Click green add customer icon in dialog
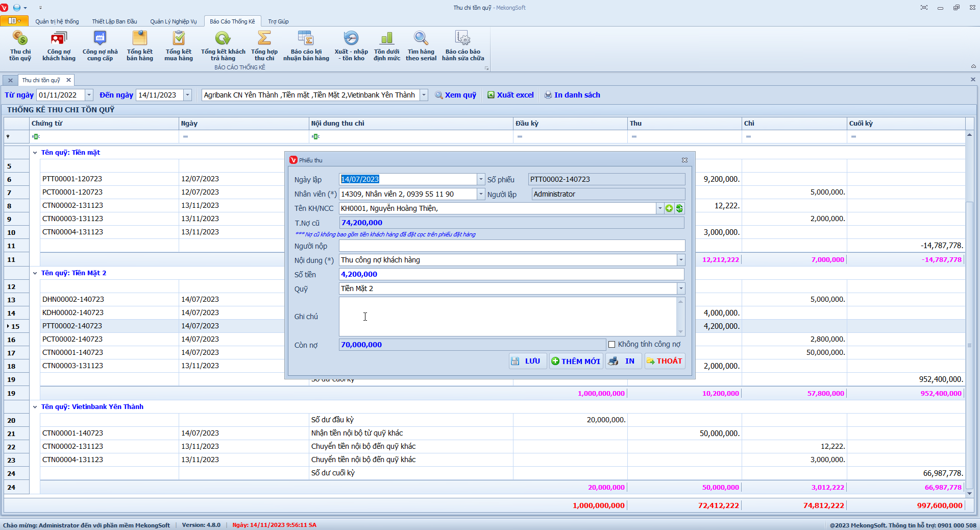The width and height of the screenshot is (980, 530). (x=669, y=208)
